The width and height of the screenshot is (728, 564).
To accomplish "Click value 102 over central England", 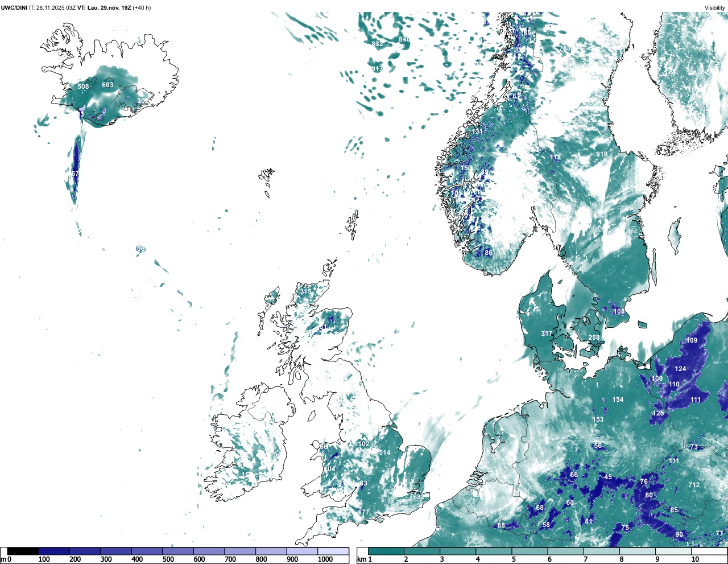I will tap(363, 444).
